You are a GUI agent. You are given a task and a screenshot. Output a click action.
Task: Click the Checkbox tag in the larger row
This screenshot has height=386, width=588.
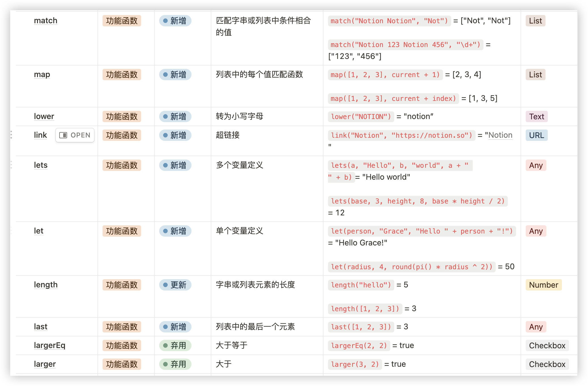click(547, 364)
